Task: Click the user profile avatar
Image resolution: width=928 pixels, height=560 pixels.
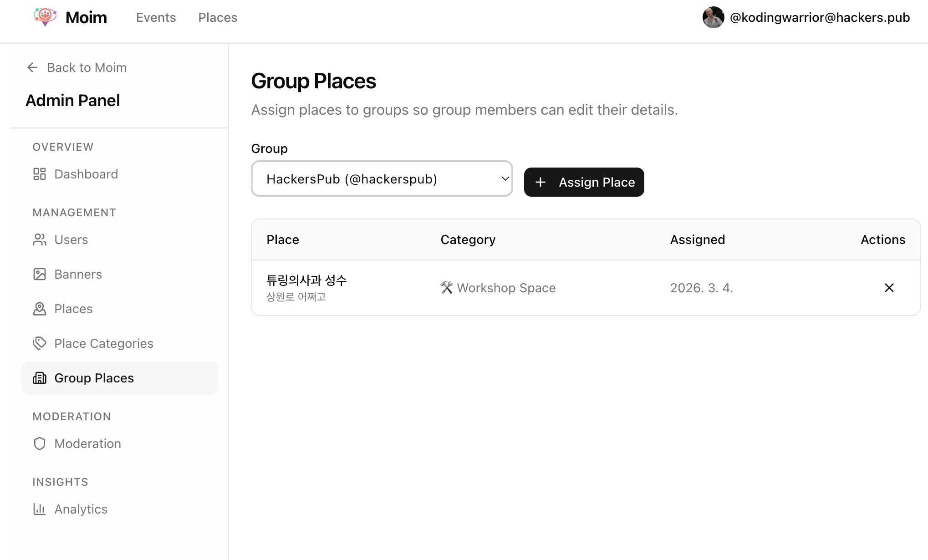Action: click(713, 17)
